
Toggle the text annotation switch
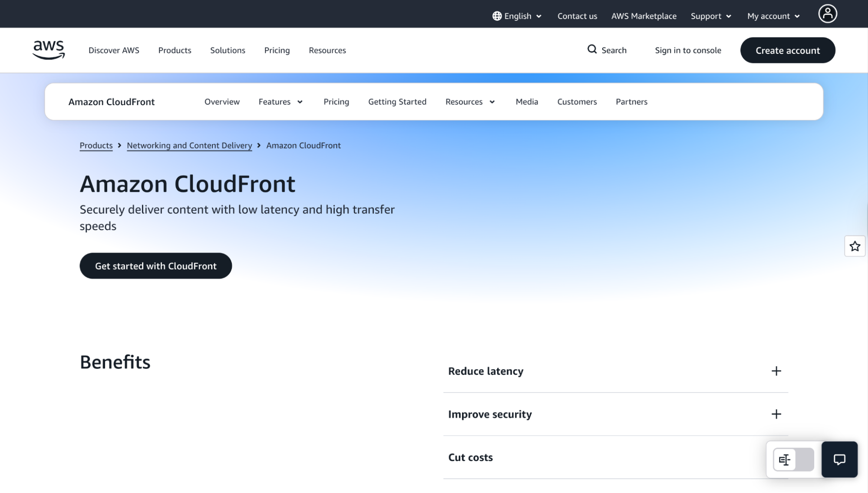coord(793,460)
